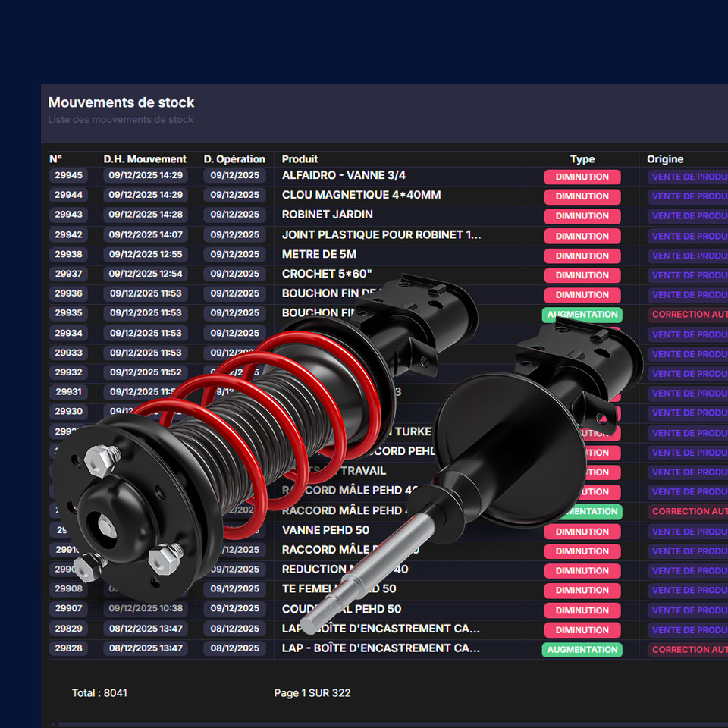Image resolution: width=728 pixels, height=728 pixels.
Task: Select movement row number 29945
Action: pyautogui.click(x=69, y=176)
